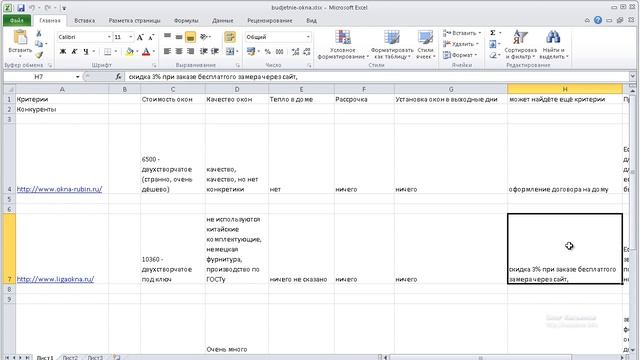Switch to Разметка страницы tab

pos(134,20)
